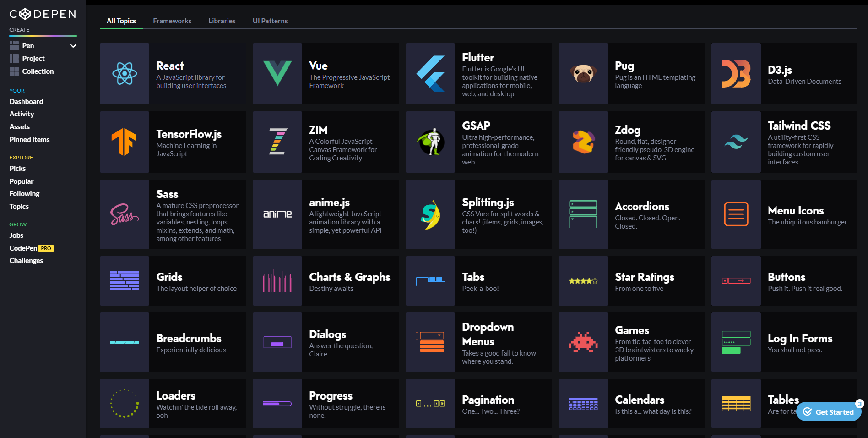Select the Games space invader icon
The width and height of the screenshot is (868, 438).
583,342
